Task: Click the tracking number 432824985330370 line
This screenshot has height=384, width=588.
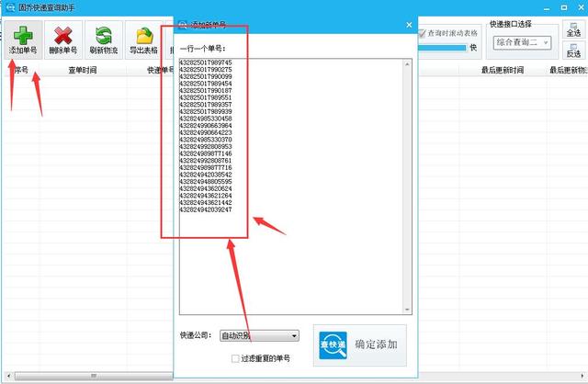Action: coord(206,140)
